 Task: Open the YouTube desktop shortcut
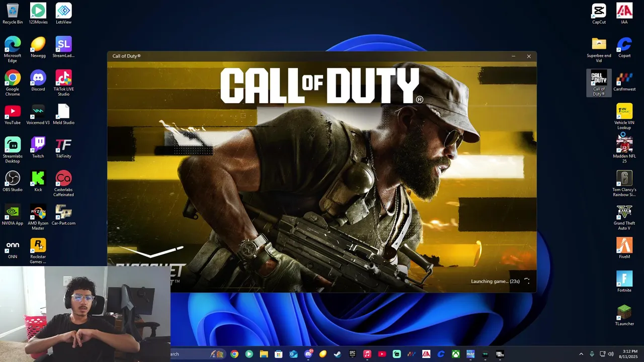(13, 114)
